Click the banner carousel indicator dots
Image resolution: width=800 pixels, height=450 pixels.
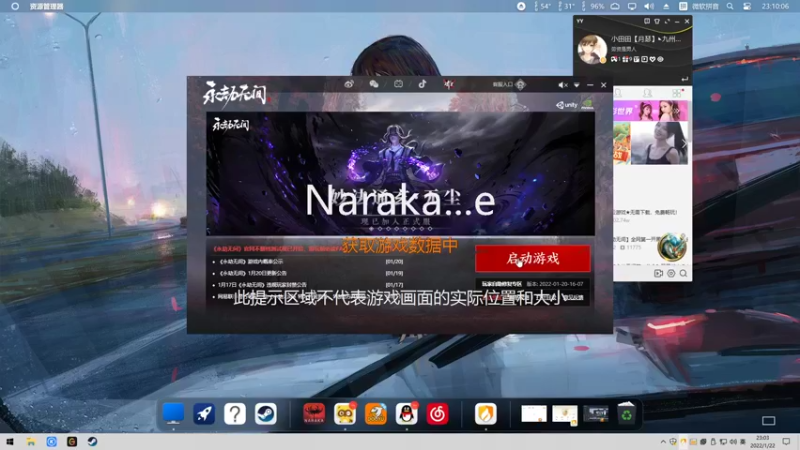pyautogui.click(x=401, y=229)
